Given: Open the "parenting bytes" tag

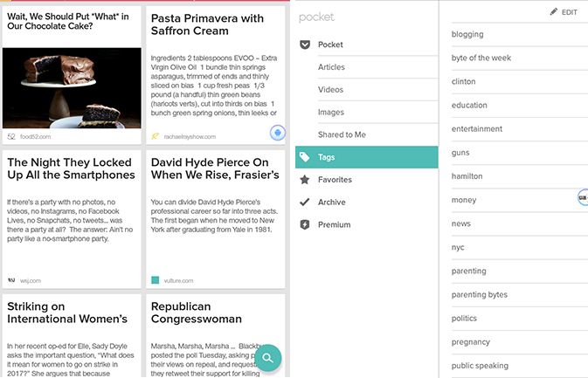Looking at the screenshot, I should 480,295.
